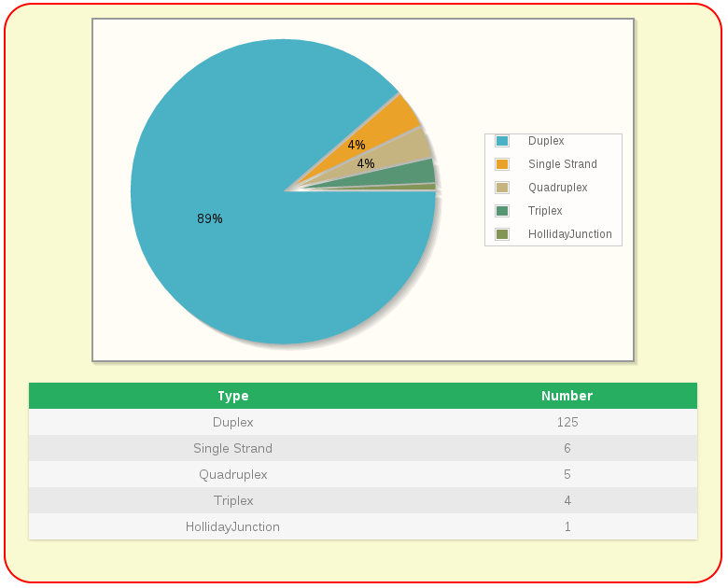Image resolution: width=728 pixels, height=588 pixels.
Task: Click the Duplex teal legend swatch
Action: coord(502,141)
